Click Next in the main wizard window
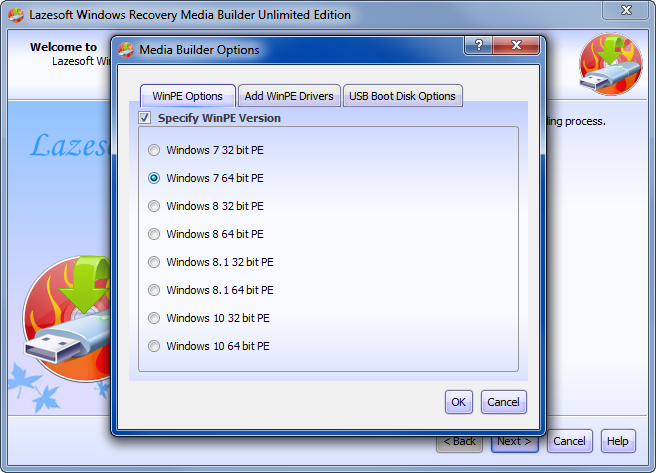Image resolution: width=656 pixels, height=473 pixels. click(514, 441)
